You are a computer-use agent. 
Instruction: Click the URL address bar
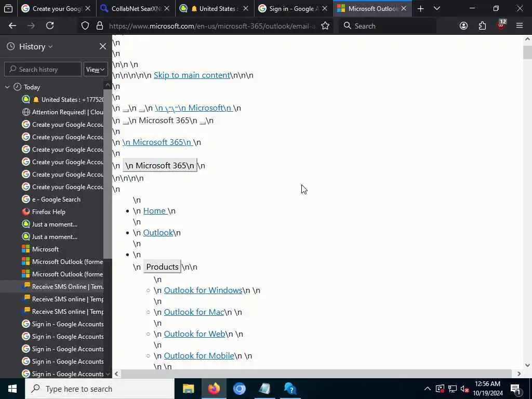tap(212, 26)
